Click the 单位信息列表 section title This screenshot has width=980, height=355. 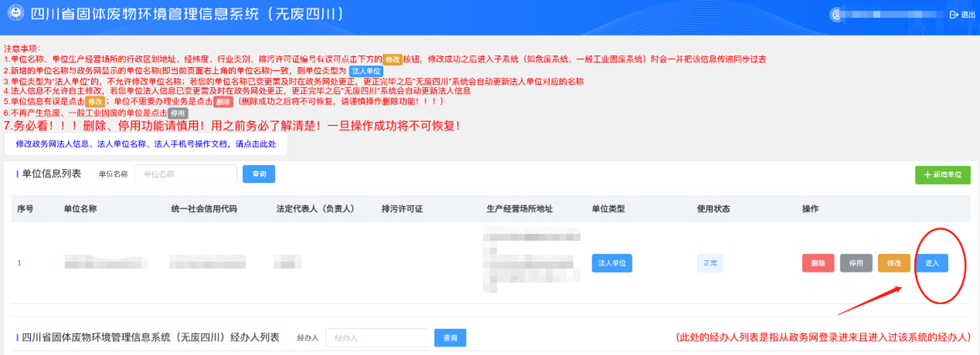(x=51, y=174)
